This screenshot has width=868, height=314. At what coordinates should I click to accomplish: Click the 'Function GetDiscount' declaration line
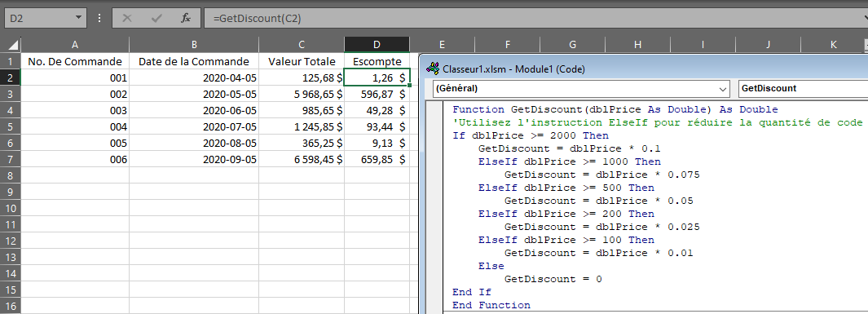[x=615, y=109]
